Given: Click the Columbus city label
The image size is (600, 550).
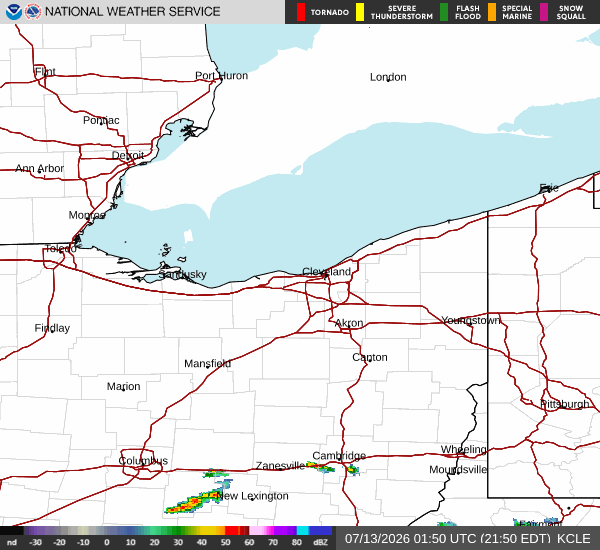Looking at the screenshot, I should (x=143, y=460).
